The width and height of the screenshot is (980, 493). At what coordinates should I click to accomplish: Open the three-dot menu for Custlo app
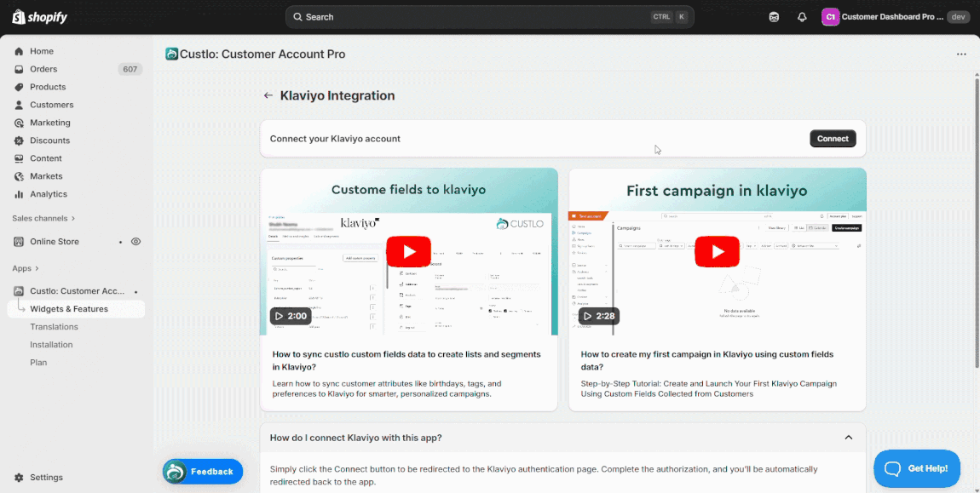(x=961, y=54)
